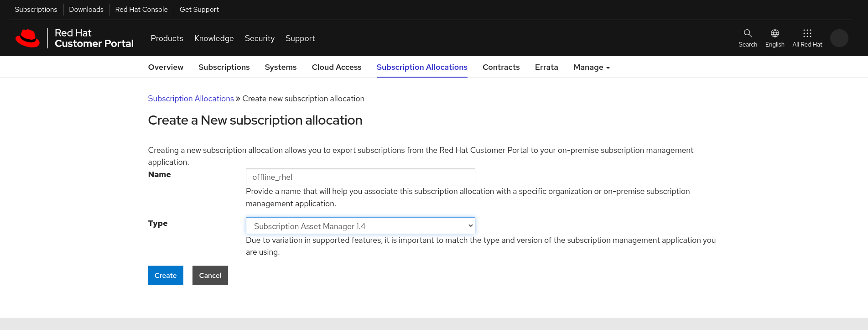Image resolution: width=868 pixels, height=330 pixels.
Task: Switch to the Overview tab
Action: [166, 67]
